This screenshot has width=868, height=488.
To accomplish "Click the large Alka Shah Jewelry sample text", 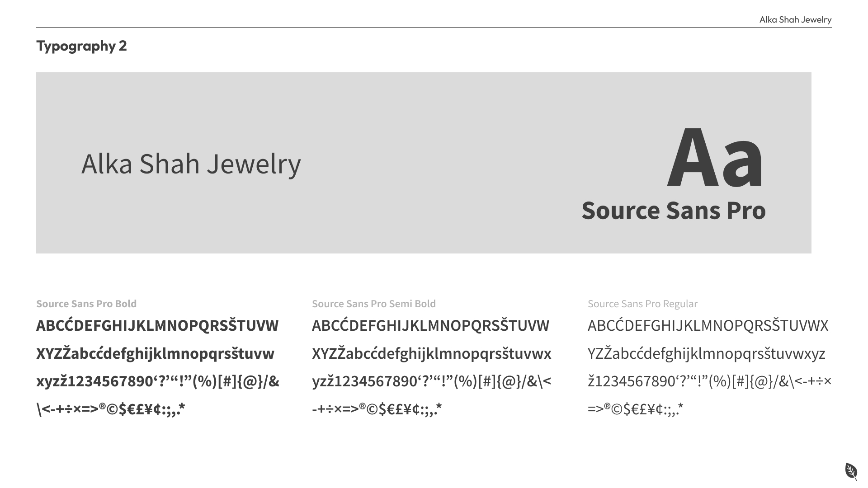I will (x=191, y=164).
